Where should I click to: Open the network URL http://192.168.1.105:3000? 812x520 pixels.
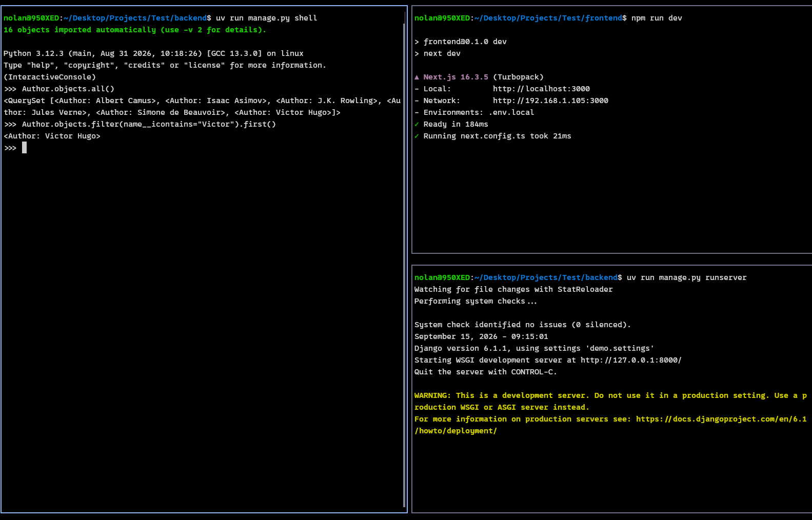click(550, 101)
